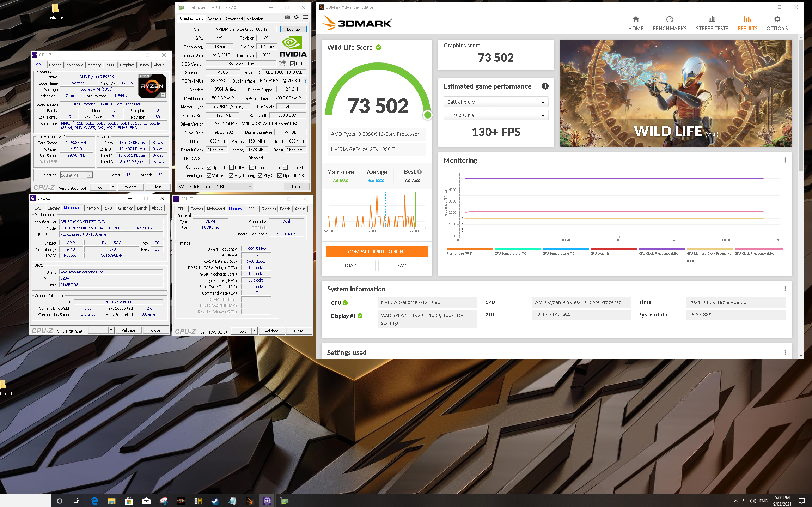Open the GPU-Z hamburger menu
The width and height of the screenshot is (812, 507).
[305, 17]
